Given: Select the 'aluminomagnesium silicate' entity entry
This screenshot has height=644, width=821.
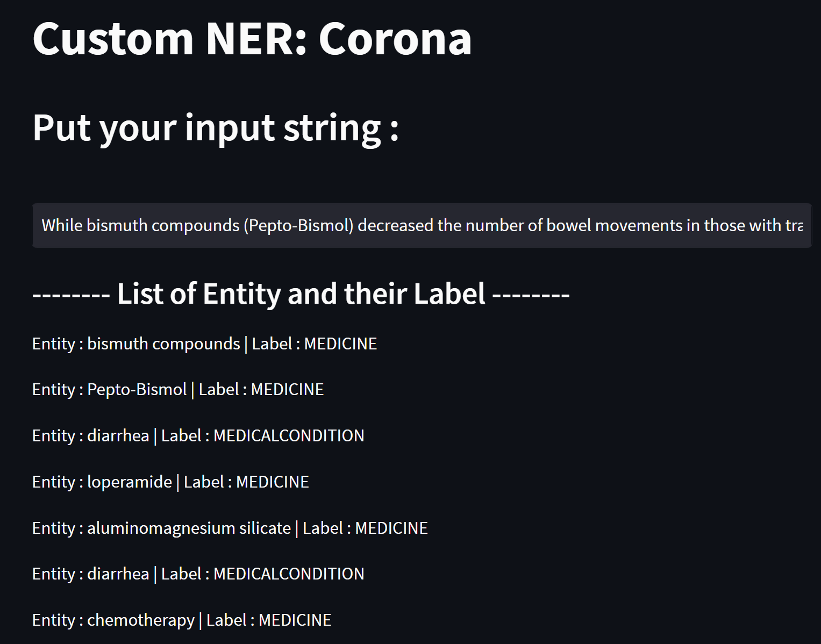Looking at the screenshot, I should click(x=189, y=528).
